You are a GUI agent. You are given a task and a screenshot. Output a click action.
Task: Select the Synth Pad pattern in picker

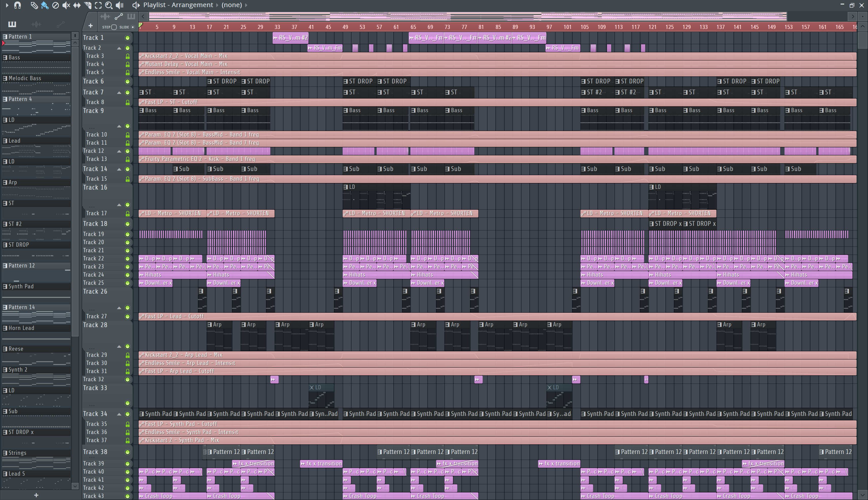[36, 286]
